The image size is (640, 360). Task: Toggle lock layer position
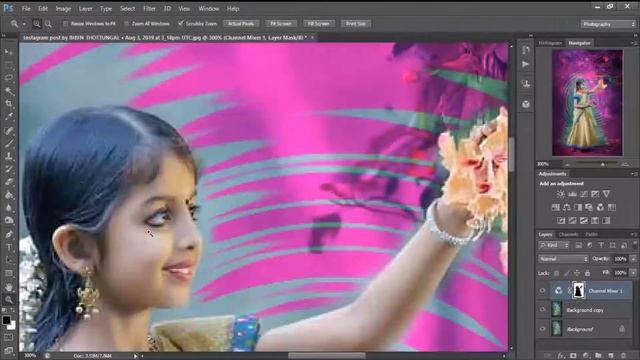point(577,273)
